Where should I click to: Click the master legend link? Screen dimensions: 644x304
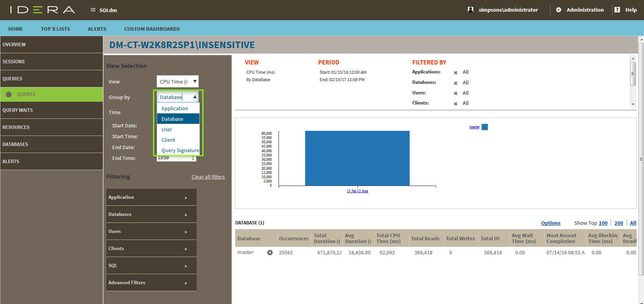point(474,127)
